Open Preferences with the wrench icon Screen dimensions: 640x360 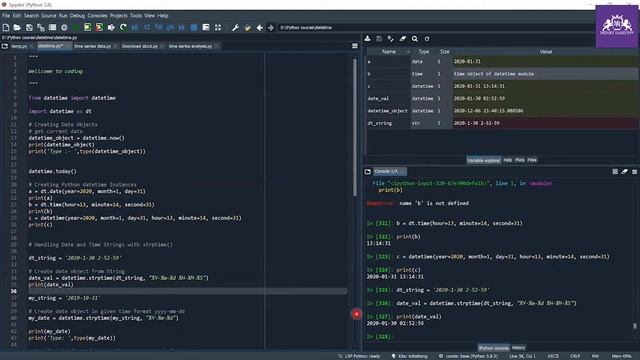pos(236,27)
